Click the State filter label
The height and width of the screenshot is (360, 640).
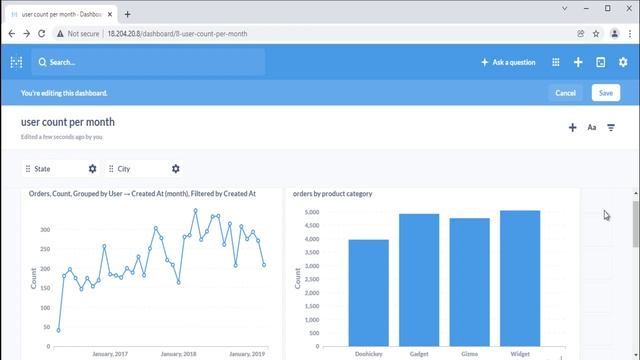coord(42,169)
